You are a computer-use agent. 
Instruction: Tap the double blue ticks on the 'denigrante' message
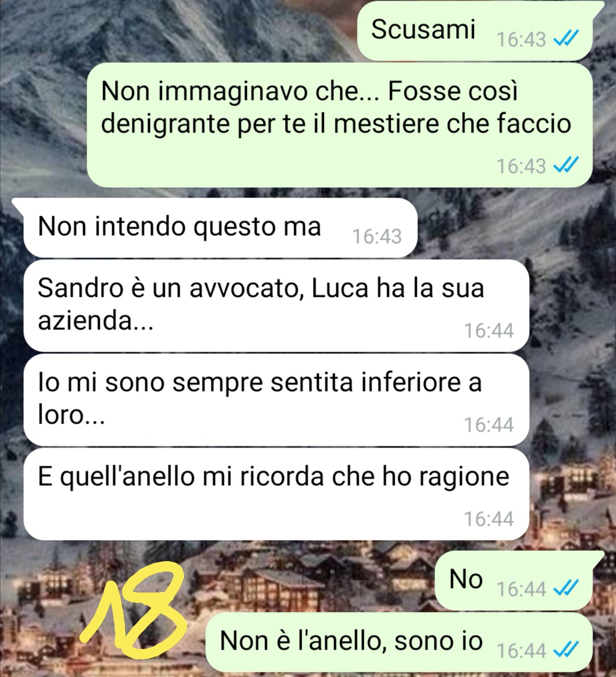[566, 166]
